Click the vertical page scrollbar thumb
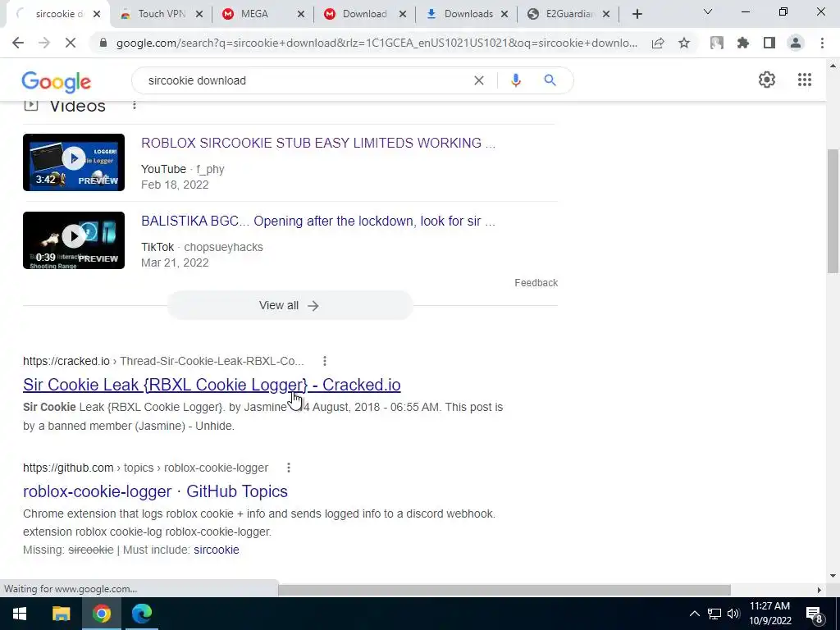The image size is (840, 630). (x=833, y=212)
